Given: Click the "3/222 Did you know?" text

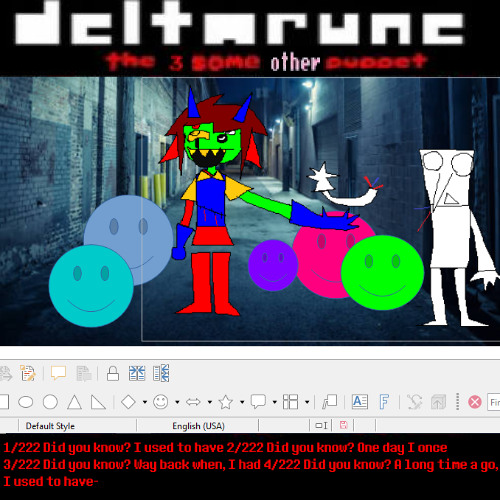Looking at the screenshot, I should 67,465.
